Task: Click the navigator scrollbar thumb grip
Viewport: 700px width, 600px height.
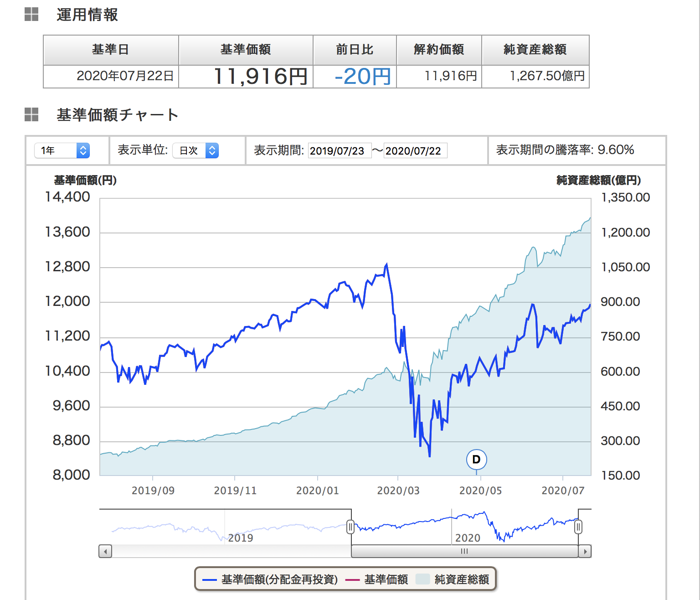Action: (464, 551)
